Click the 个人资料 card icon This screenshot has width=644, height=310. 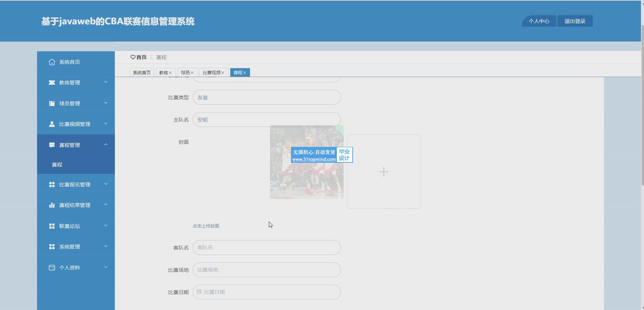[52, 268]
